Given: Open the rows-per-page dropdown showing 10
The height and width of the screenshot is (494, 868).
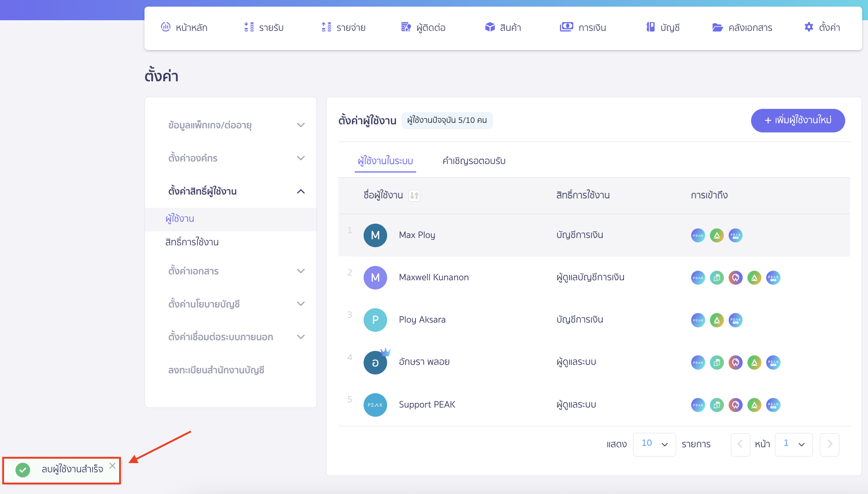Looking at the screenshot, I should point(654,444).
